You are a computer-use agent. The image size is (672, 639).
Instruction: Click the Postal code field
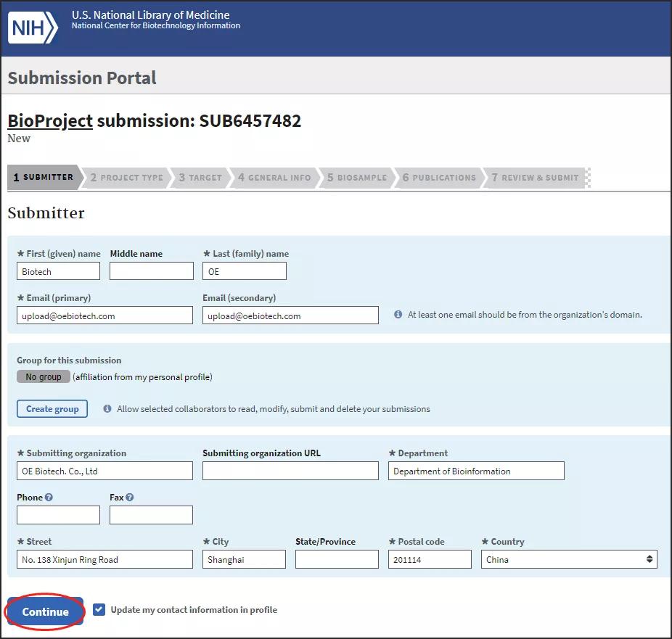430,559
